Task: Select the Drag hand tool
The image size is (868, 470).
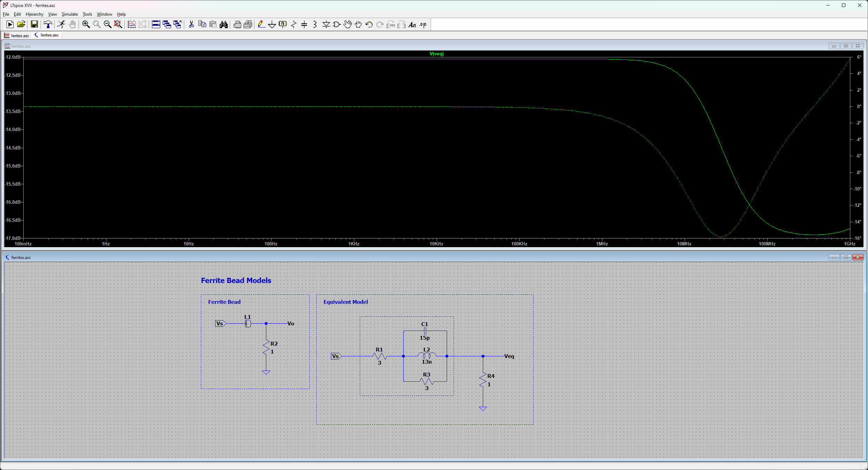Action: click(358, 24)
